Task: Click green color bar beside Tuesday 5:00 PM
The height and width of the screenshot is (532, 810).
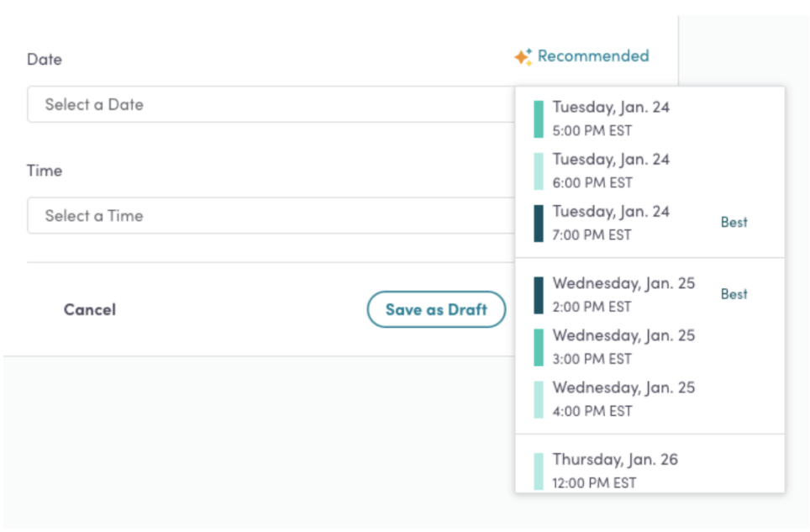Action: coord(539,119)
